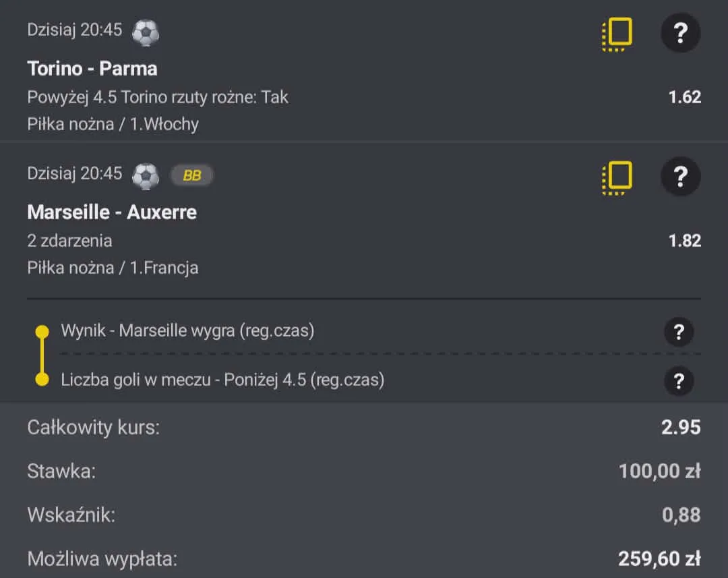Open the yellow bet slip icon for Torino match
Screen dimensions: 728x578
click(x=617, y=32)
